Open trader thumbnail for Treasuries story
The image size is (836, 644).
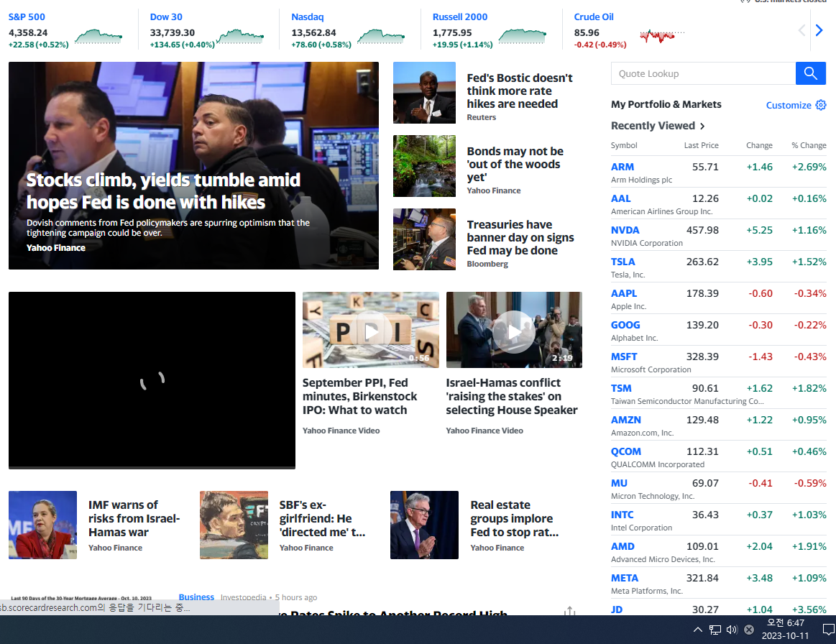(x=424, y=239)
